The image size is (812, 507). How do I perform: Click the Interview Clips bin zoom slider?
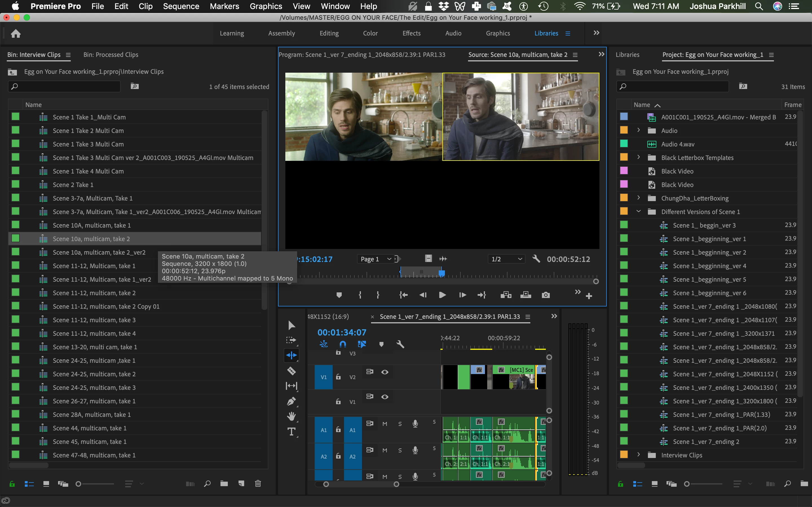click(78, 484)
